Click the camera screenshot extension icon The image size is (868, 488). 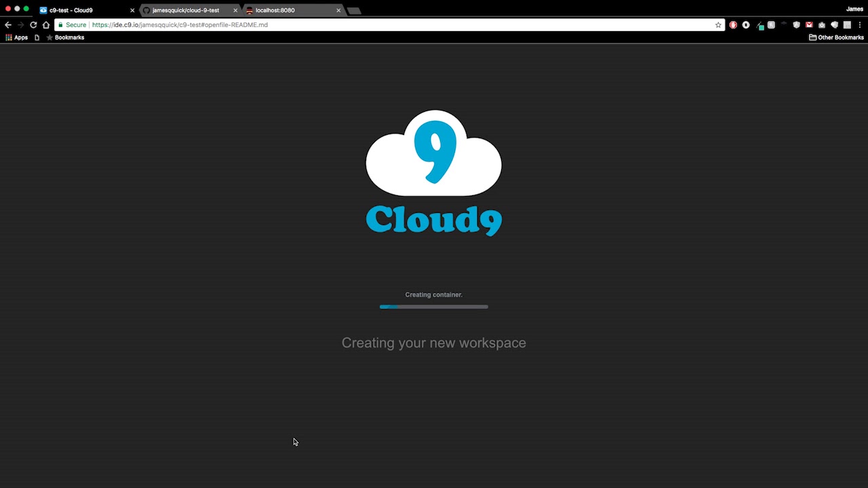pos(822,25)
